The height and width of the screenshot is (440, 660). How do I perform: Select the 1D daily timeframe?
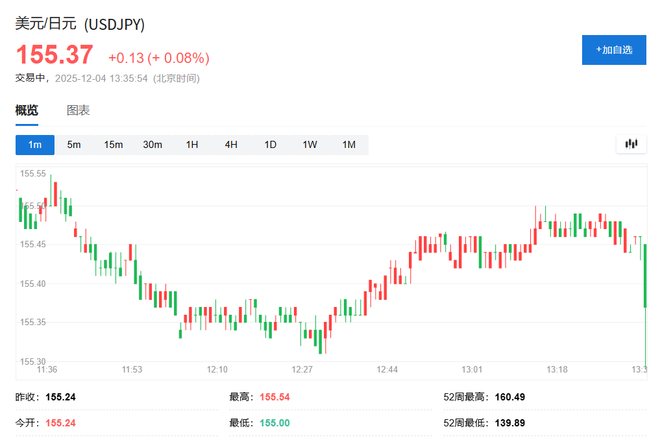pos(270,145)
